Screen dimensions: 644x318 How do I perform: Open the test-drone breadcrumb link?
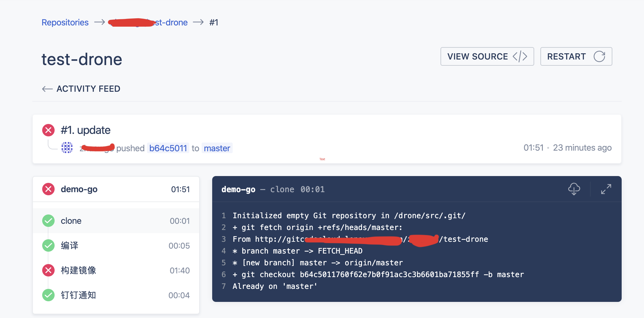(x=171, y=23)
